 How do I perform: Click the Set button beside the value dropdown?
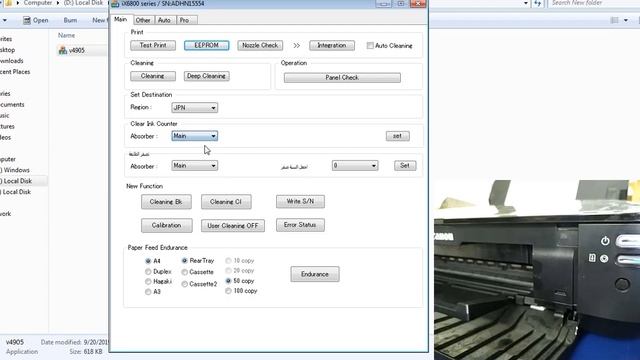pyautogui.click(x=405, y=165)
